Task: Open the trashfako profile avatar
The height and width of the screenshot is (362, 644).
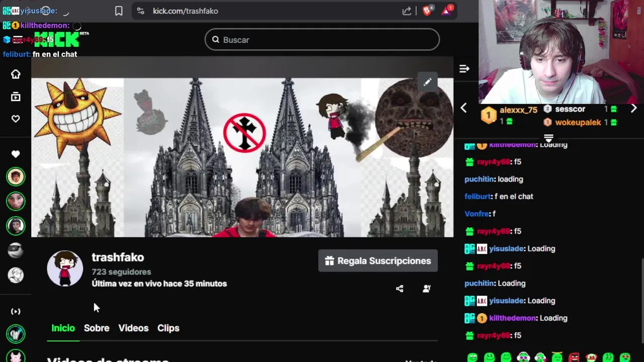Action: tap(65, 269)
